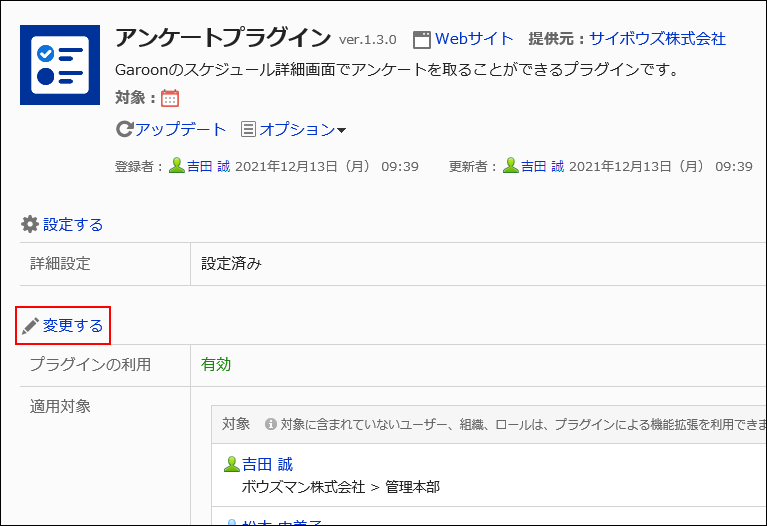The image size is (767, 526).
Task: Click user icon in target list 吉田 誠
Action: (231, 464)
